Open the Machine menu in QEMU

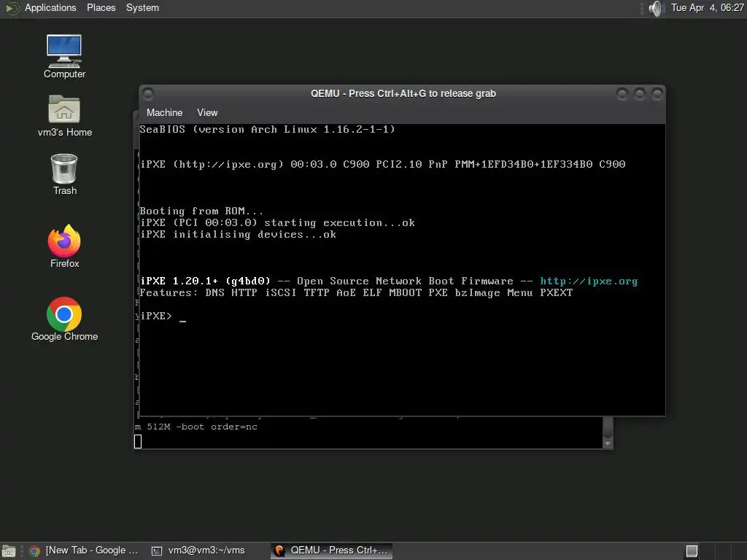click(x=164, y=113)
